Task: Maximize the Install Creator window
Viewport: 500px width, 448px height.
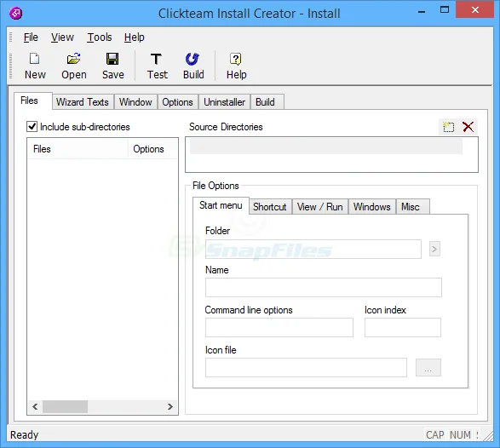Action: 445,10
